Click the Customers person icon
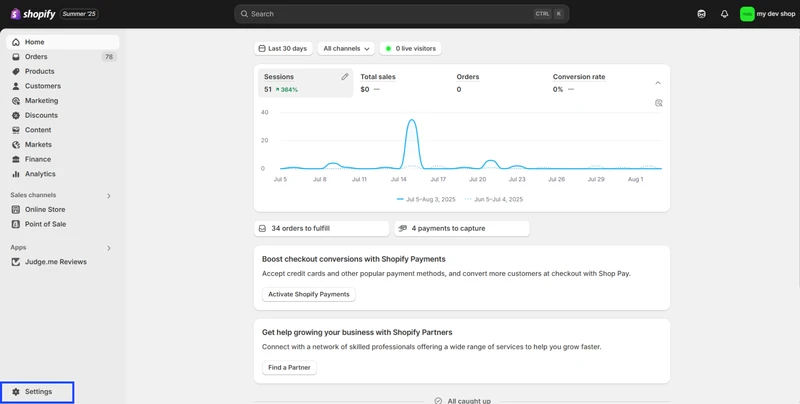 pos(16,86)
